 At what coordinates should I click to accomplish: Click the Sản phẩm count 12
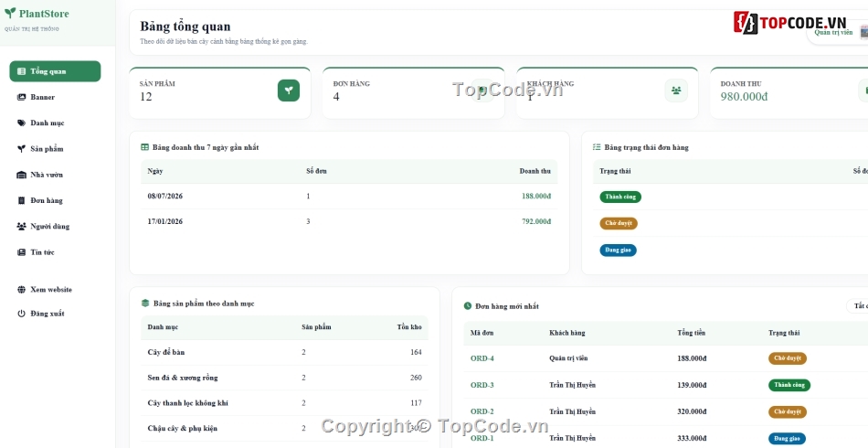145,96
